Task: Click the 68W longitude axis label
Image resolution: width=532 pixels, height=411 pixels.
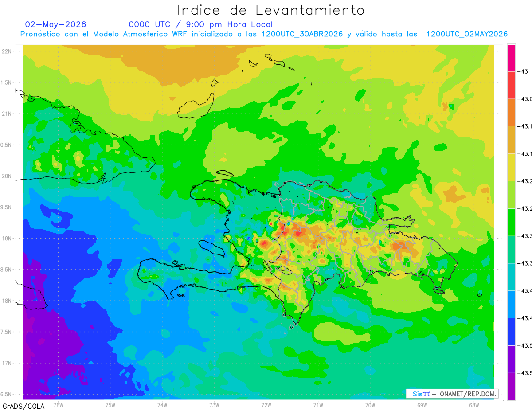Action: point(474,405)
